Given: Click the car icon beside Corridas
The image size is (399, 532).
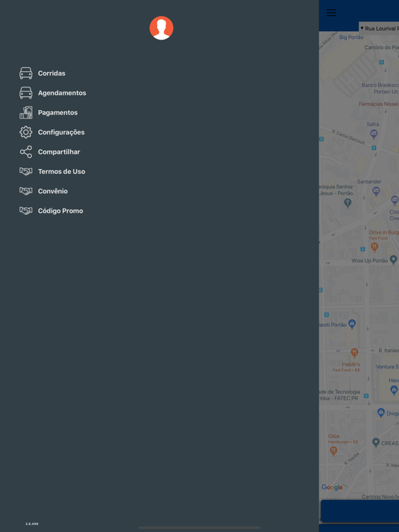Looking at the screenshot, I should 26,73.
